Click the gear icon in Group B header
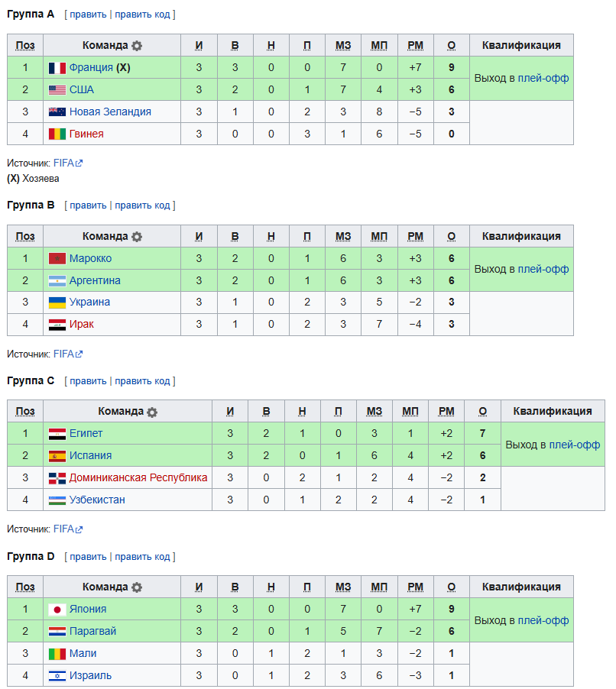Image resolution: width=616 pixels, height=689 pixels. (137, 237)
